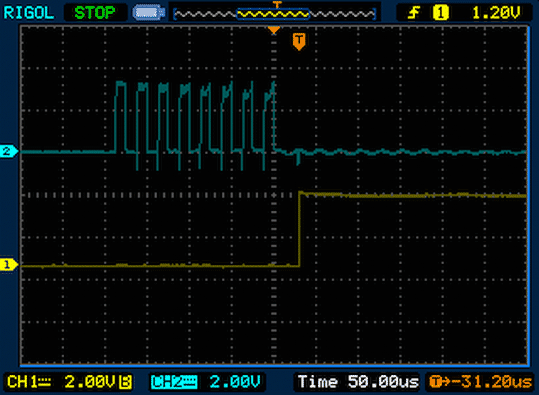This screenshot has height=395, width=539.
Task: Click the green STOP status indicator
Action: (x=95, y=13)
